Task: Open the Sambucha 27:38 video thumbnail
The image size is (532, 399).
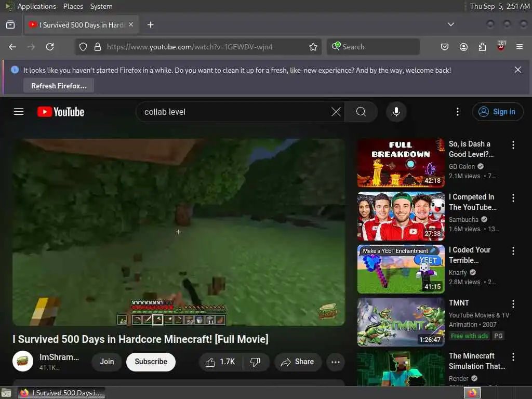Action: 401,216
